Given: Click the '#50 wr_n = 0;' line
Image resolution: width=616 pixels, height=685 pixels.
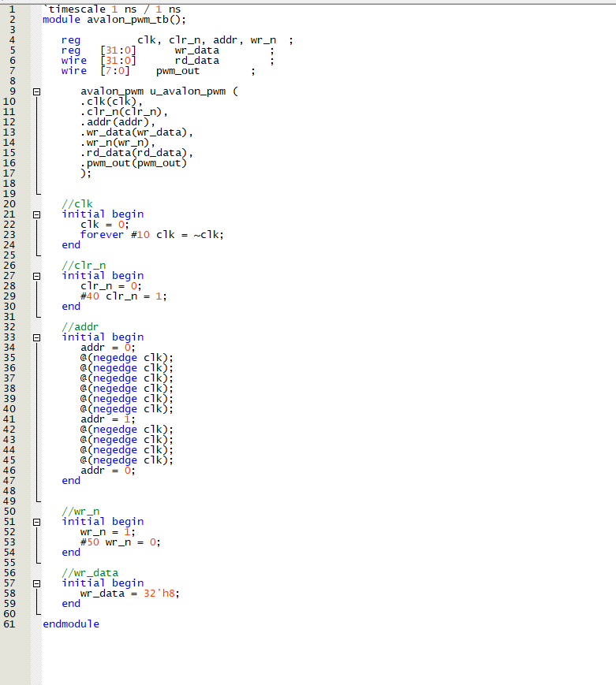Looking at the screenshot, I should pyautogui.click(x=121, y=542).
